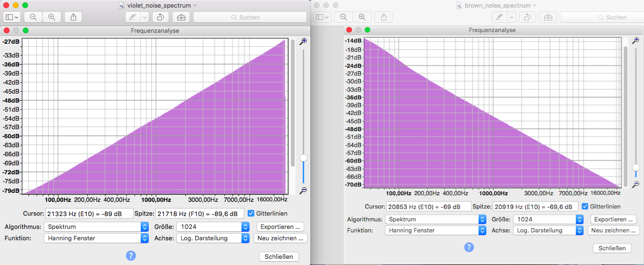644x265 pixels.
Task: Click Spitze value field in brown Frequenzanalyse
Action: [x=536, y=207]
